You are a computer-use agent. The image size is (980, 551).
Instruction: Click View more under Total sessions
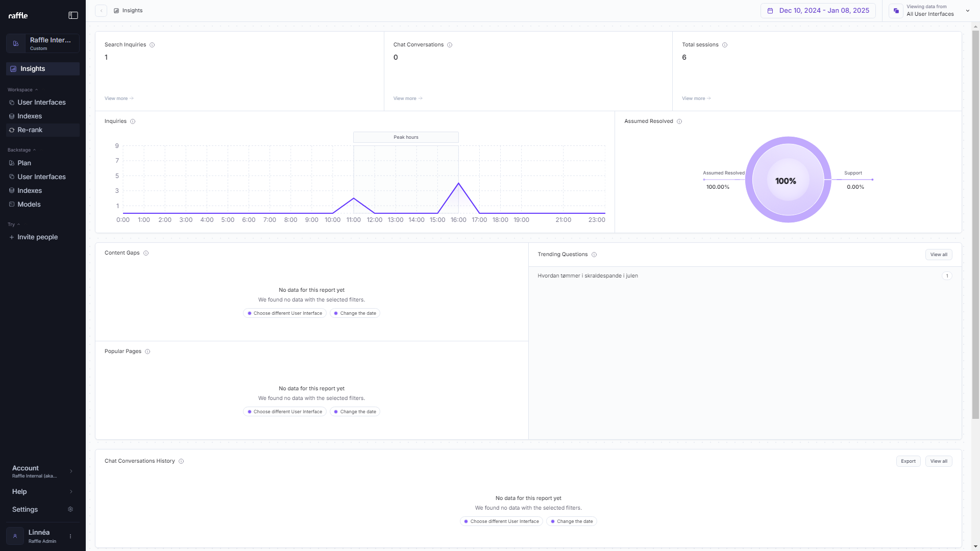point(696,98)
